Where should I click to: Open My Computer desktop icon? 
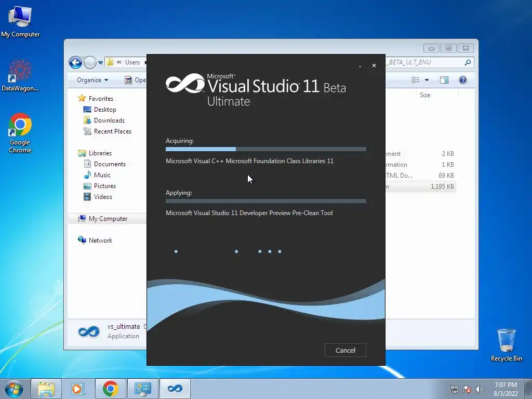[20, 21]
